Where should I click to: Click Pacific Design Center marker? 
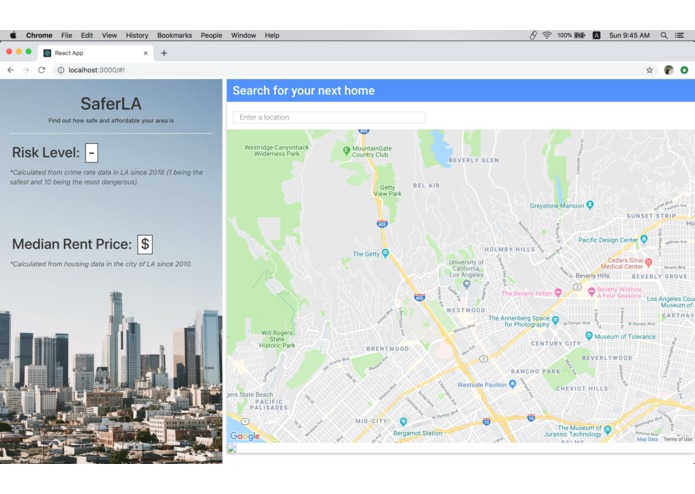point(644,239)
